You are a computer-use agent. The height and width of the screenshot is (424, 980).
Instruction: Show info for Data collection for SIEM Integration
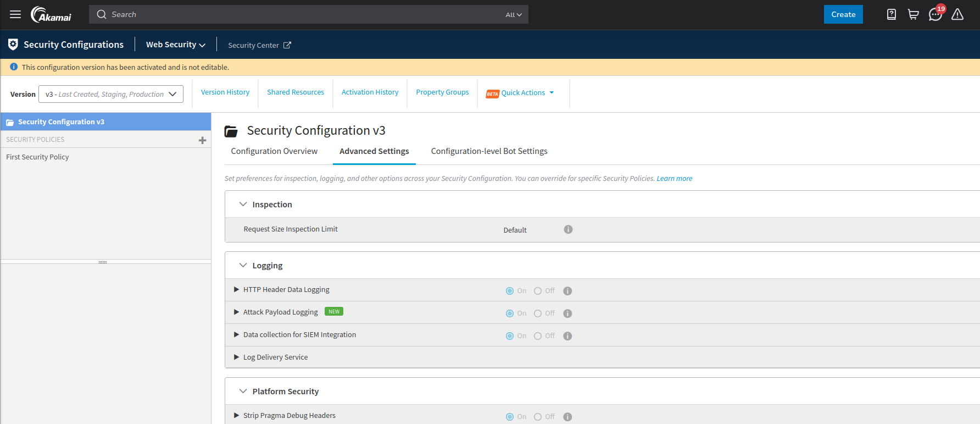(567, 336)
